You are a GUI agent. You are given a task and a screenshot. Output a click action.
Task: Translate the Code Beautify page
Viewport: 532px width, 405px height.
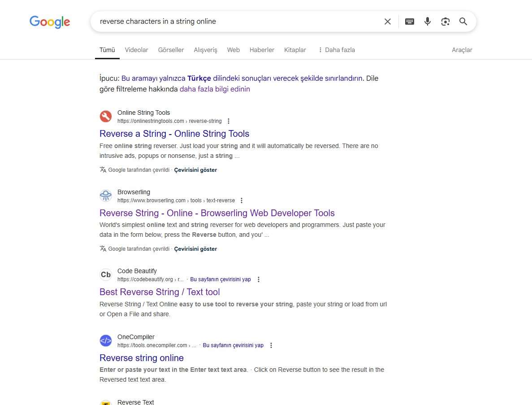(221, 279)
